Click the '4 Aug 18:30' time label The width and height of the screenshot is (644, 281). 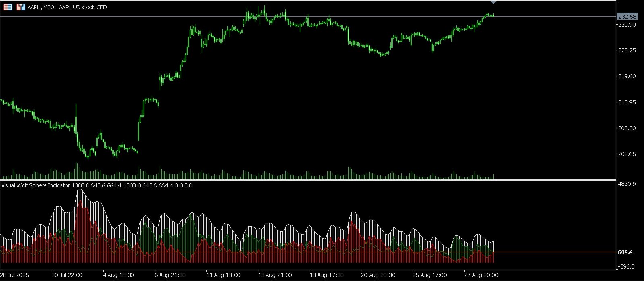point(118,275)
